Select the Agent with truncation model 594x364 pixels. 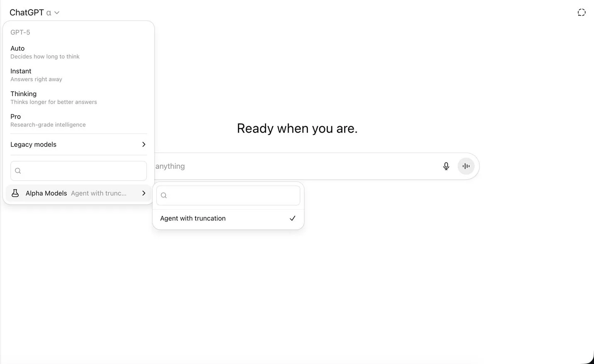[x=228, y=218]
